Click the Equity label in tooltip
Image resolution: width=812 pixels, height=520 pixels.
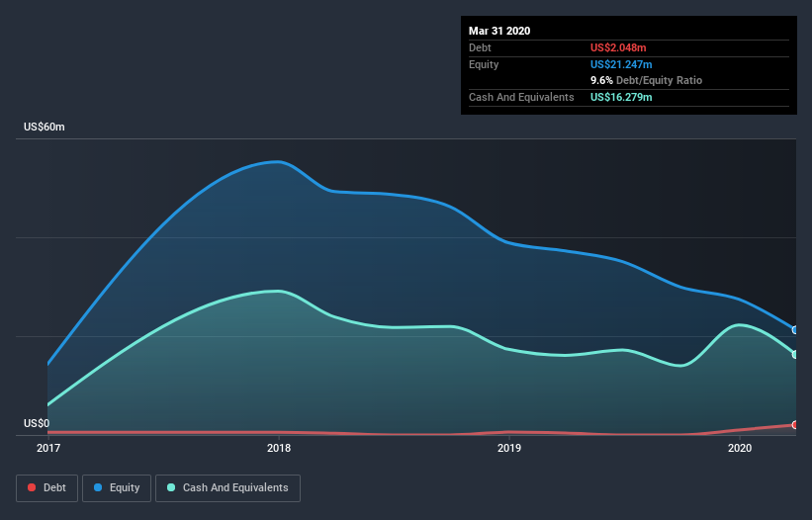tap(484, 64)
